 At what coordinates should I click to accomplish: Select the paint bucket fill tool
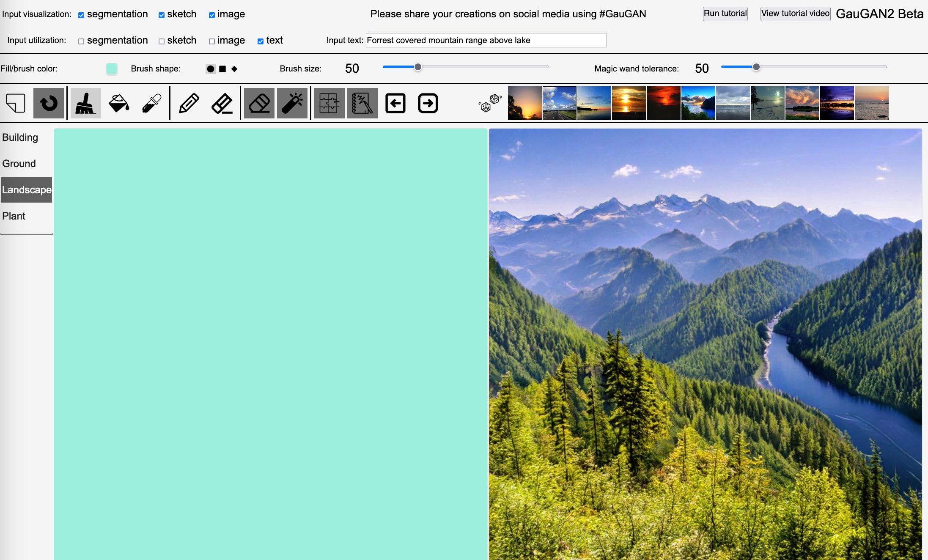(118, 103)
